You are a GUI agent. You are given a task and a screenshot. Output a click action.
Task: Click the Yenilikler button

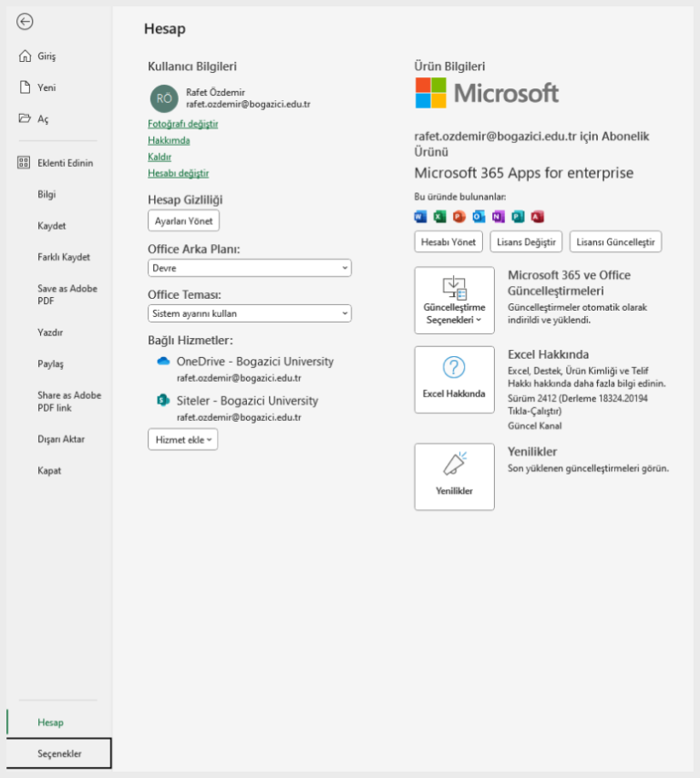pyautogui.click(x=454, y=476)
